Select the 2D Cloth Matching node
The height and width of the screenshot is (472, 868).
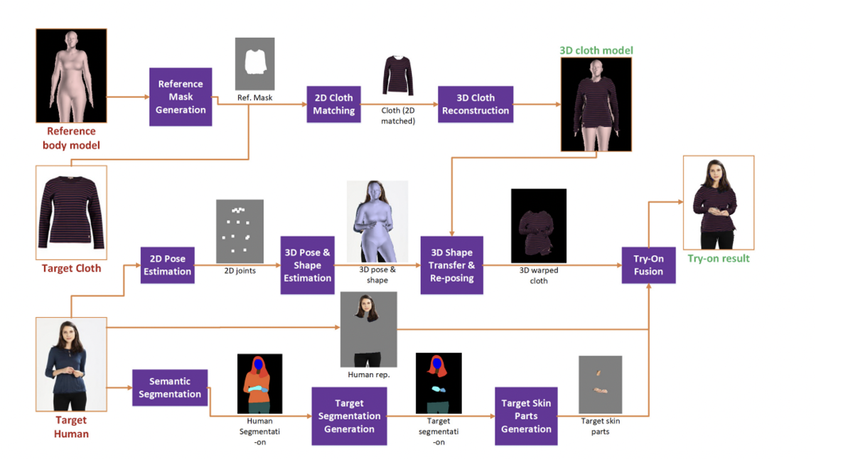[334, 104]
